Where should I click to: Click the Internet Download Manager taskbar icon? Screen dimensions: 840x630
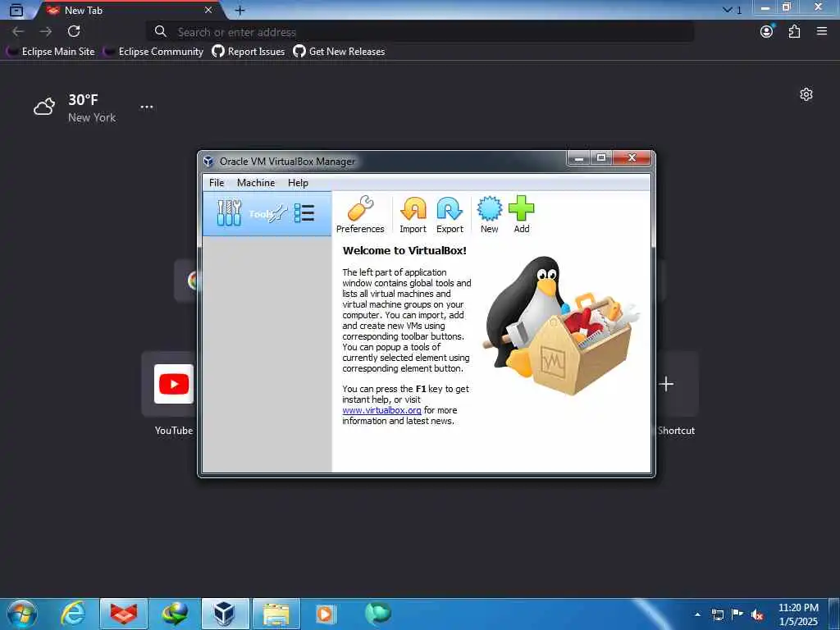[x=176, y=614]
